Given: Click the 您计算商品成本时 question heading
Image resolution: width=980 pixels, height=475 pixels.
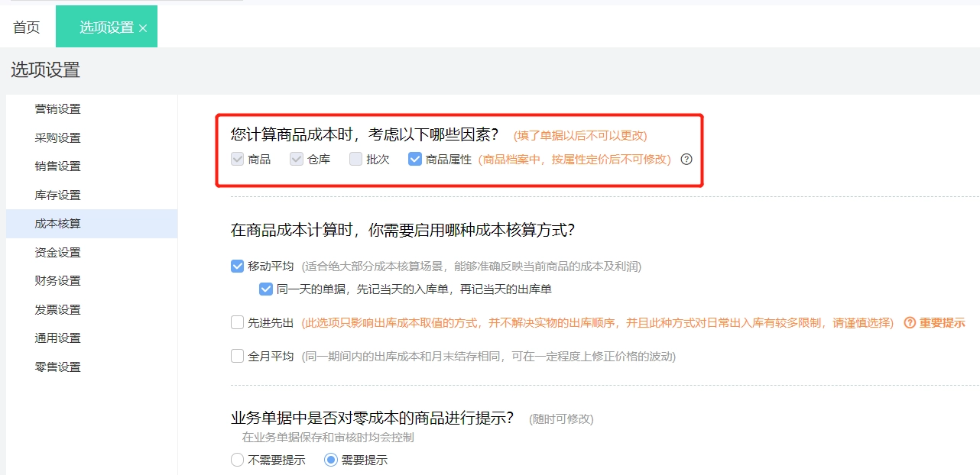Looking at the screenshot, I should point(365,134).
